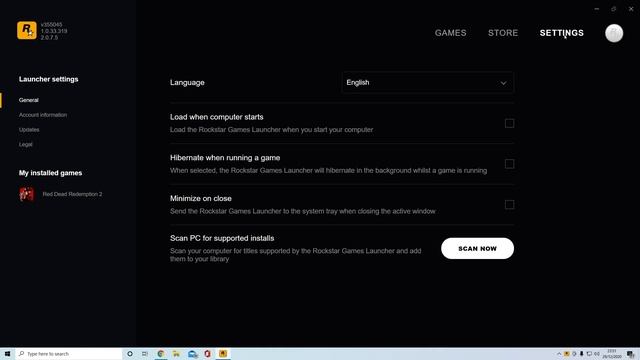Click the 'Scan PC for supported installs' label
The image size is (640, 360).
222,238
